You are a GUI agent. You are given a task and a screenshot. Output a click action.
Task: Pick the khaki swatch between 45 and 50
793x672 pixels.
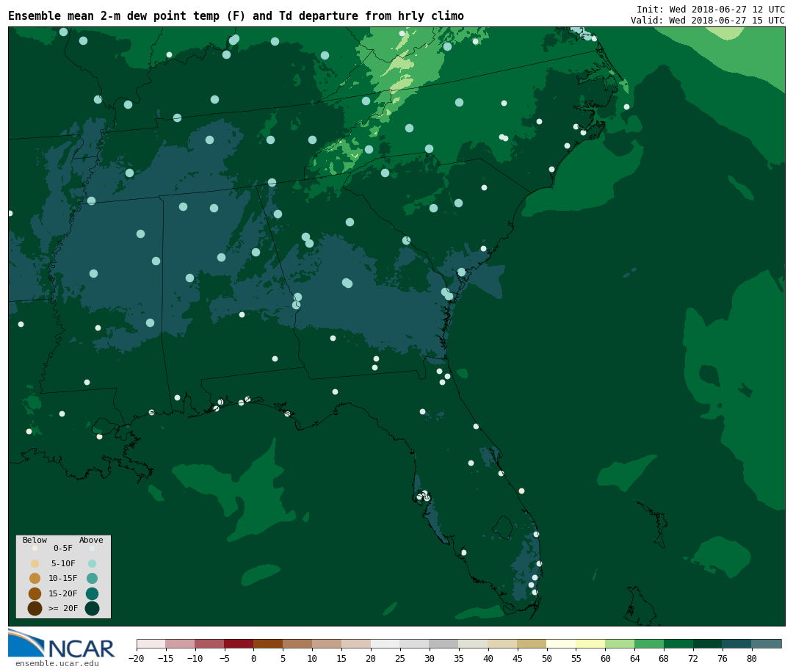tap(532, 643)
